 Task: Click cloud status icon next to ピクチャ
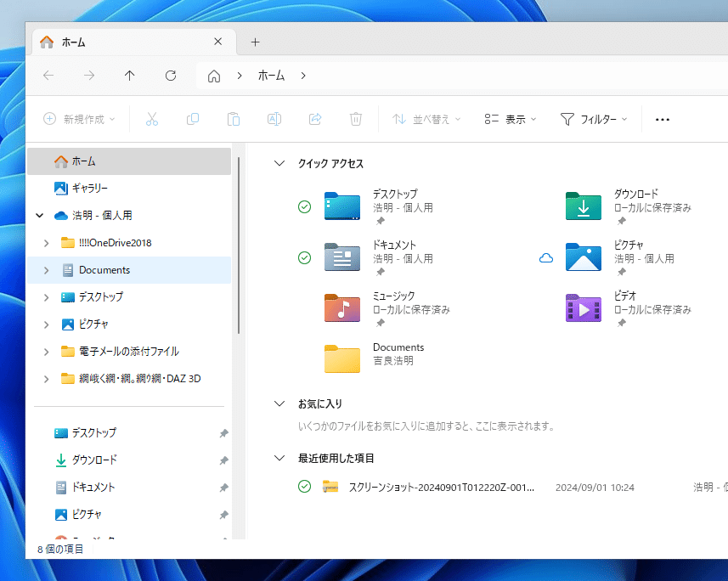tap(546, 258)
